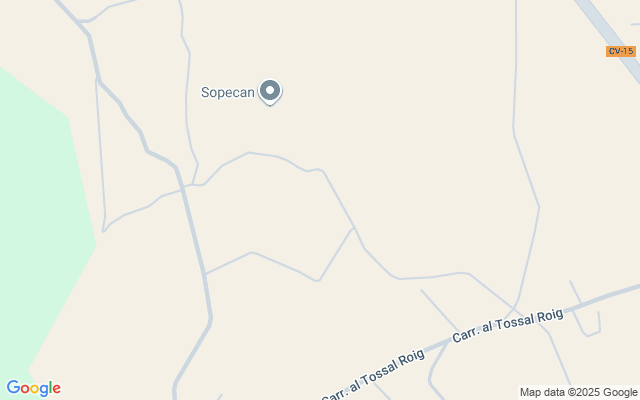Open the Google logo link
The height and width of the screenshot is (400, 640).
click(x=33, y=388)
